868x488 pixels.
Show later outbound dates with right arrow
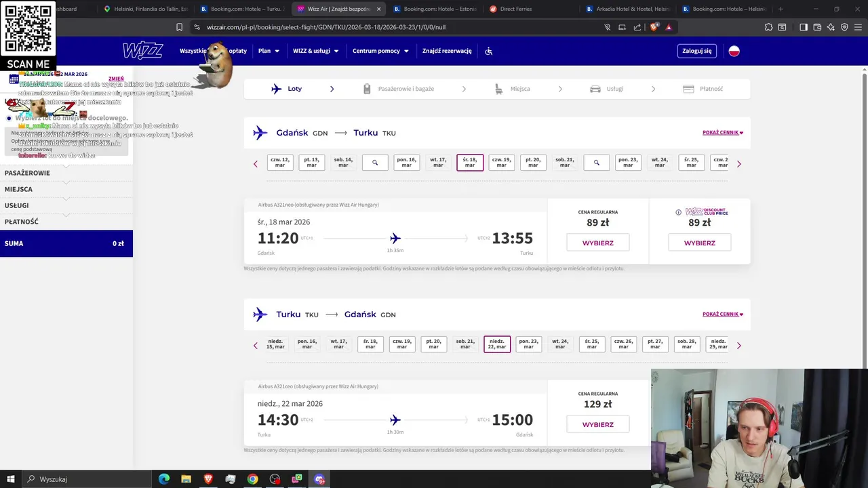[x=738, y=164]
